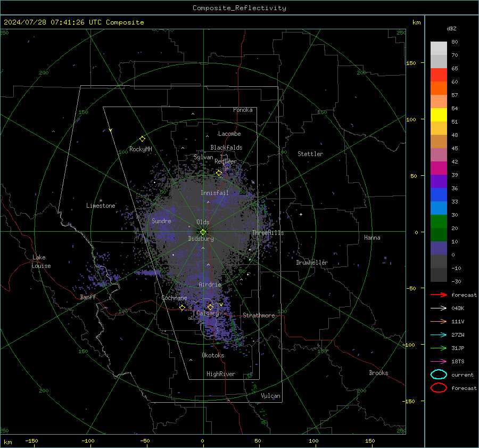Click the -100 value on bottom km axis
The height and width of the screenshot is (448, 479).
[88, 441]
